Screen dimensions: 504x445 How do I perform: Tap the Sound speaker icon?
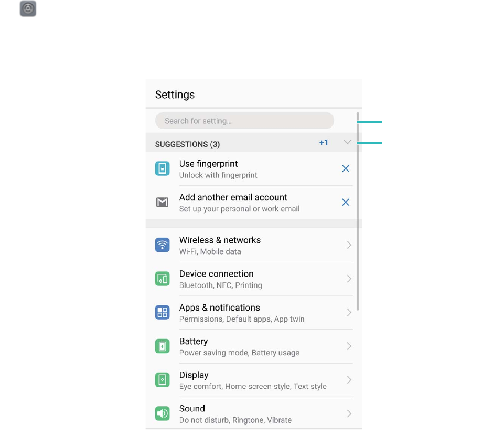coord(163,414)
